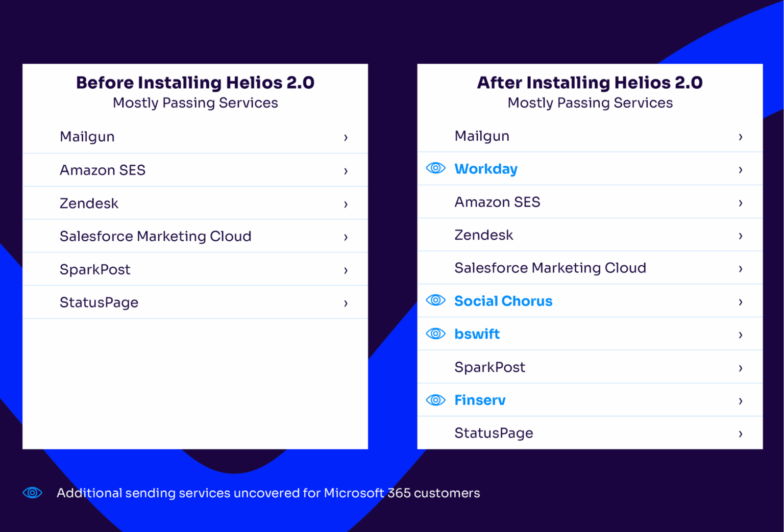The width and height of the screenshot is (784, 532).
Task: Open the Finserv service name
Action: [480, 400]
